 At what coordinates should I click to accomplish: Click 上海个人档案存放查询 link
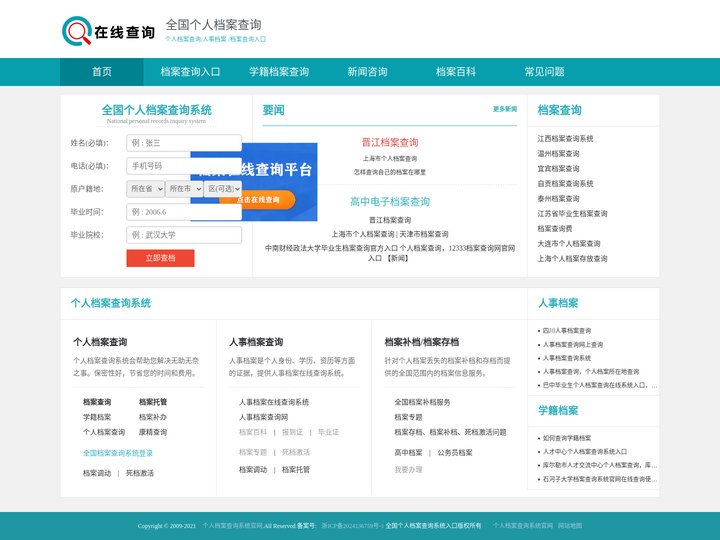pos(572,259)
